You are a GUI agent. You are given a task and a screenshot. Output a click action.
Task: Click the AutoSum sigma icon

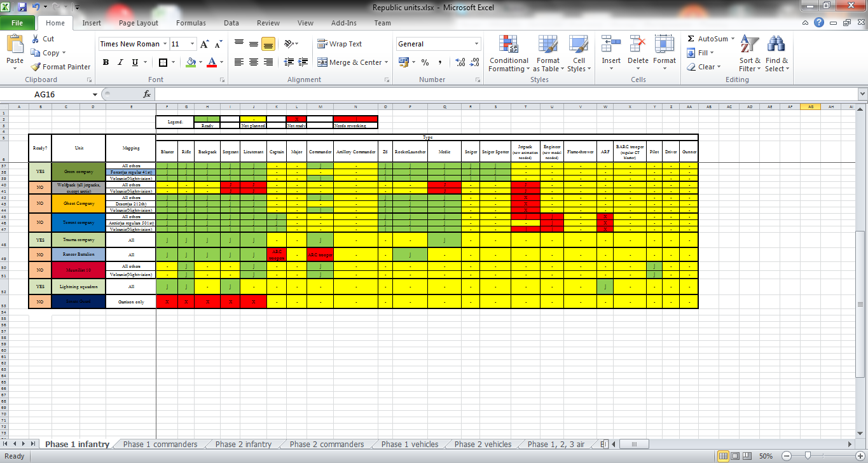(691, 39)
